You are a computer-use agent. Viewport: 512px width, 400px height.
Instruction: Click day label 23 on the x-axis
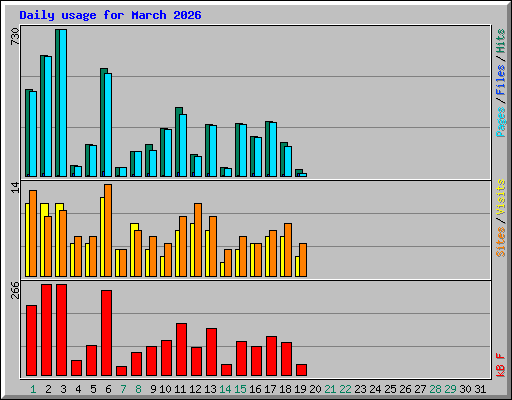[360, 389]
